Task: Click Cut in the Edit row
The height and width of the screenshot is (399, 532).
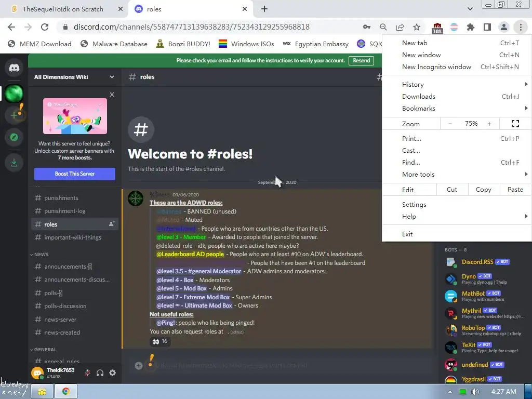Action: click(x=452, y=190)
